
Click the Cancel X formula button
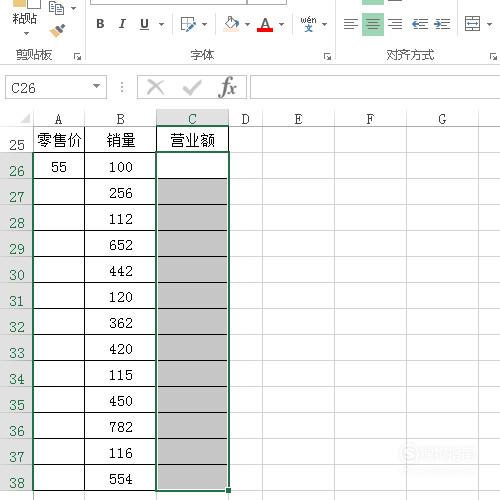pyautogui.click(x=155, y=87)
